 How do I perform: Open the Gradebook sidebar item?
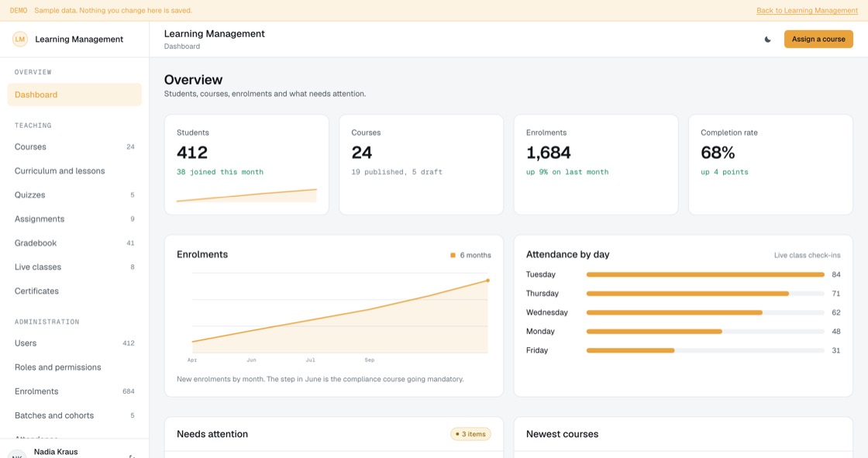[74, 243]
